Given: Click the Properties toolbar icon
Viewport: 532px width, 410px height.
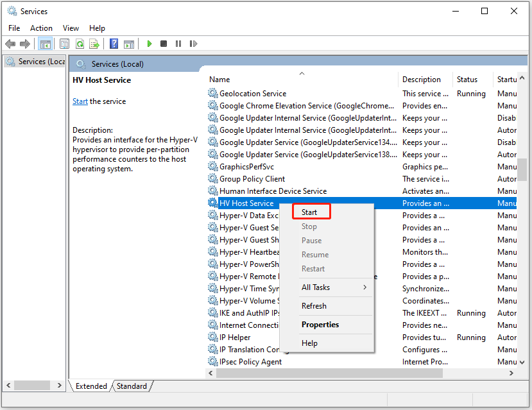Looking at the screenshot, I should (64, 44).
